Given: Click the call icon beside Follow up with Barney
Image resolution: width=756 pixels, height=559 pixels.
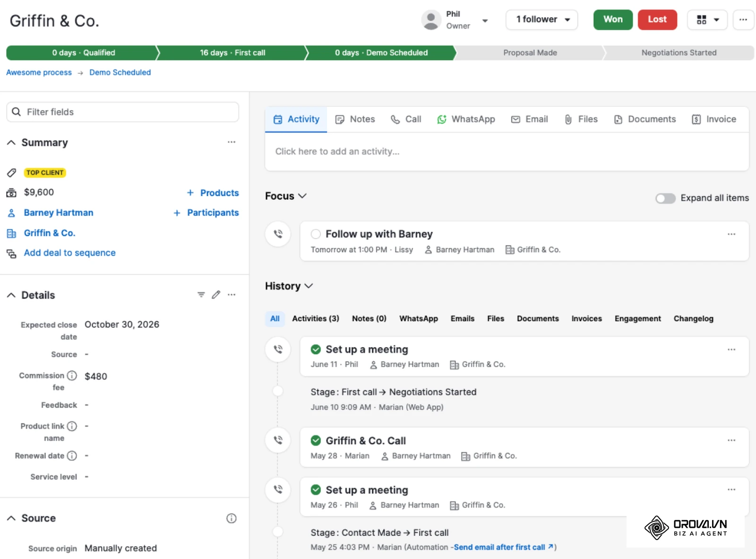Looking at the screenshot, I should pos(278,234).
